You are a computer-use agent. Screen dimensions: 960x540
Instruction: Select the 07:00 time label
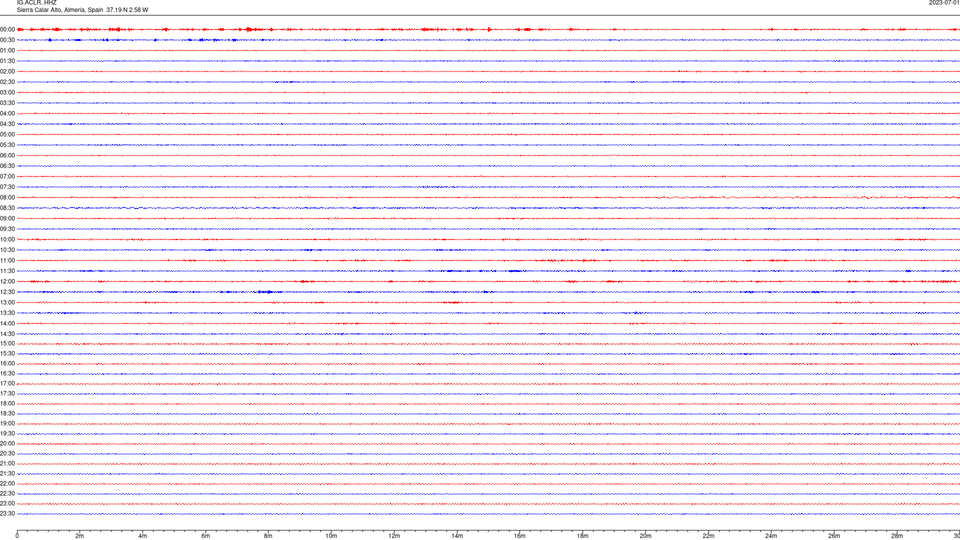click(7, 176)
